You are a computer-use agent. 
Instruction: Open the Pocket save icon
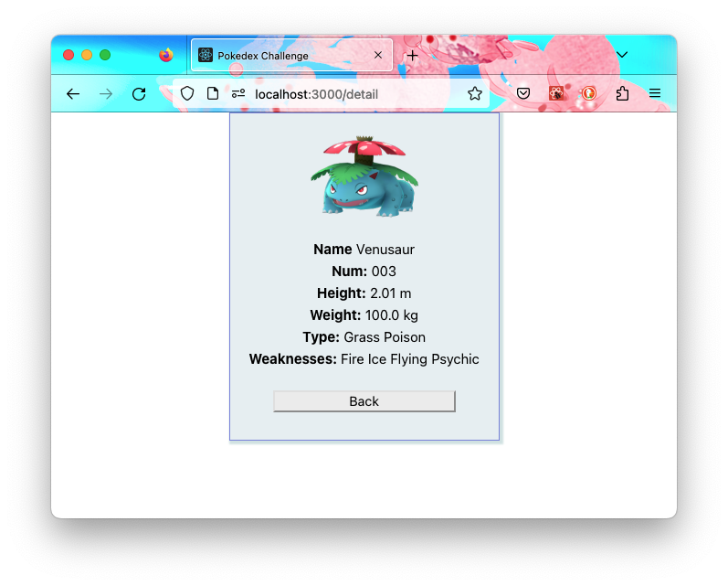click(x=523, y=94)
